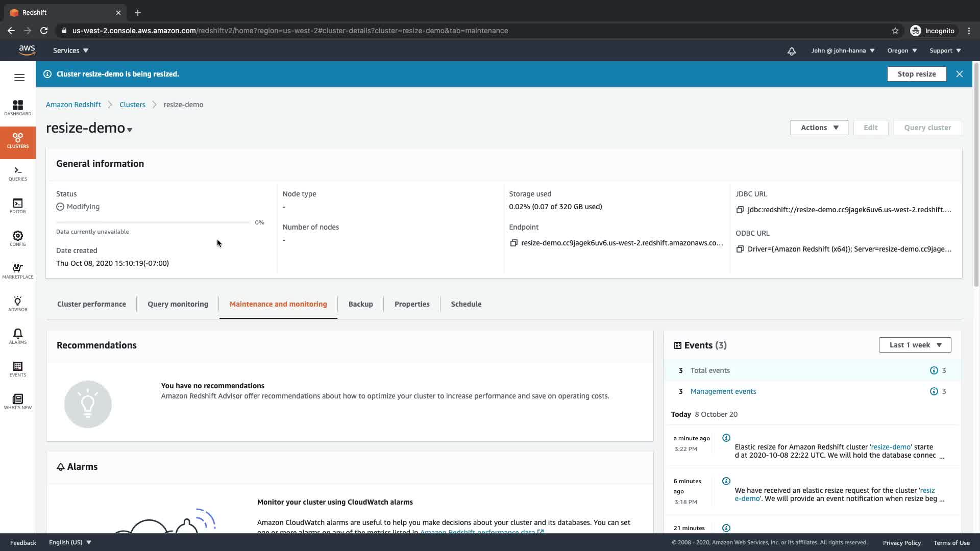Dismiss the resize notification banner
The height and width of the screenshot is (551, 980).
959,74
